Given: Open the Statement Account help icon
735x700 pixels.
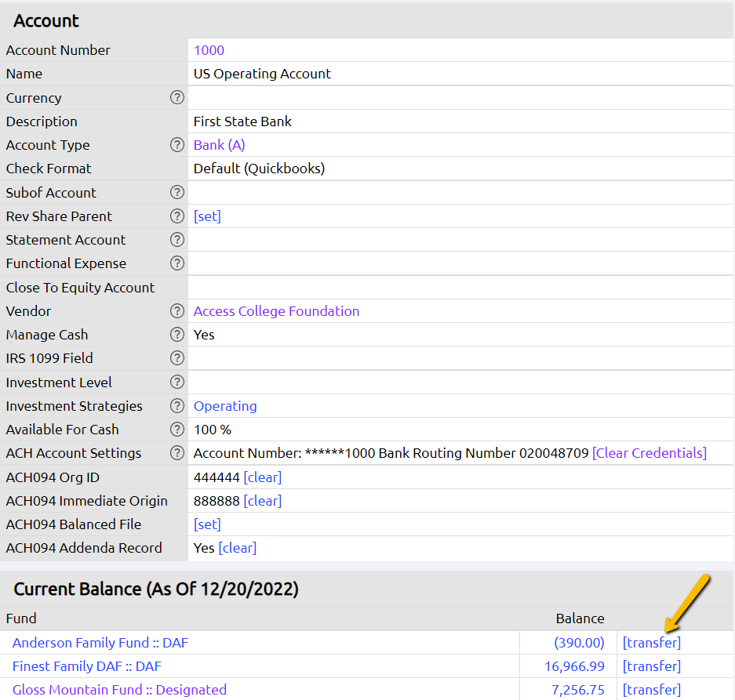Looking at the screenshot, I should 177,240.
